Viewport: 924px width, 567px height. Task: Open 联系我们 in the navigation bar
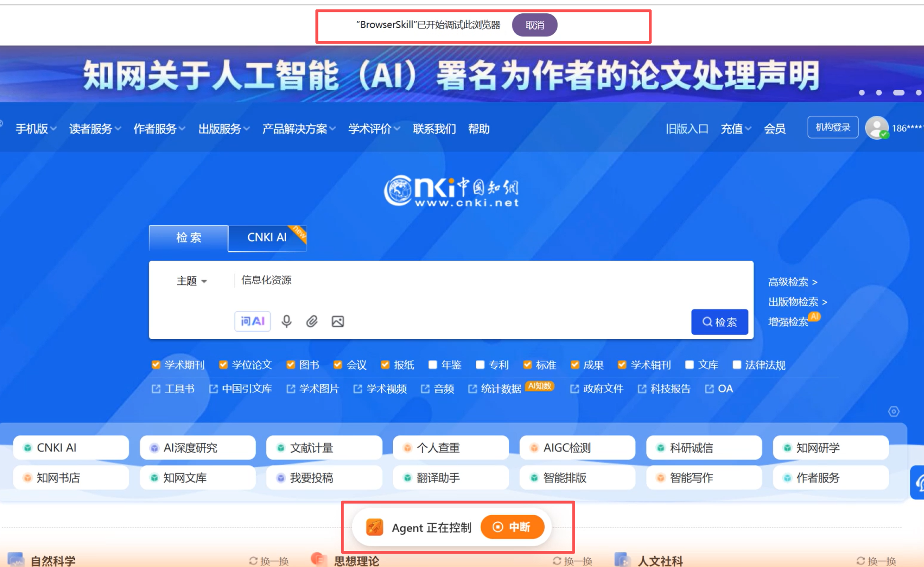pyautogui.click(x=434, y=129)
